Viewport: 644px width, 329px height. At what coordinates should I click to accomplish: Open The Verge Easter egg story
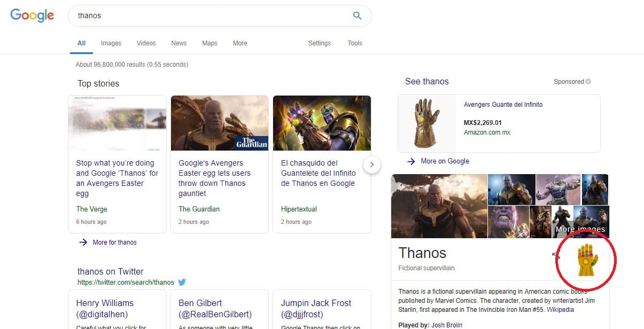point(117,178)
